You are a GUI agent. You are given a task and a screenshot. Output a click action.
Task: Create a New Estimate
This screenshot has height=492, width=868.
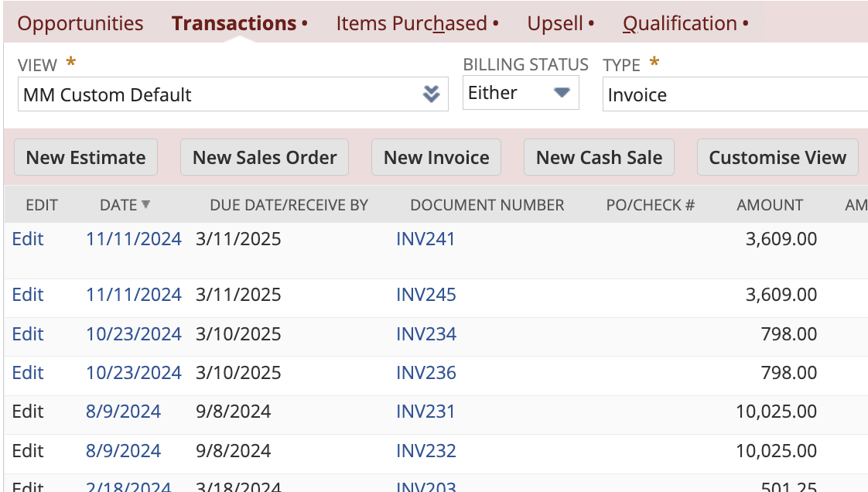click(x=85, y=157)
